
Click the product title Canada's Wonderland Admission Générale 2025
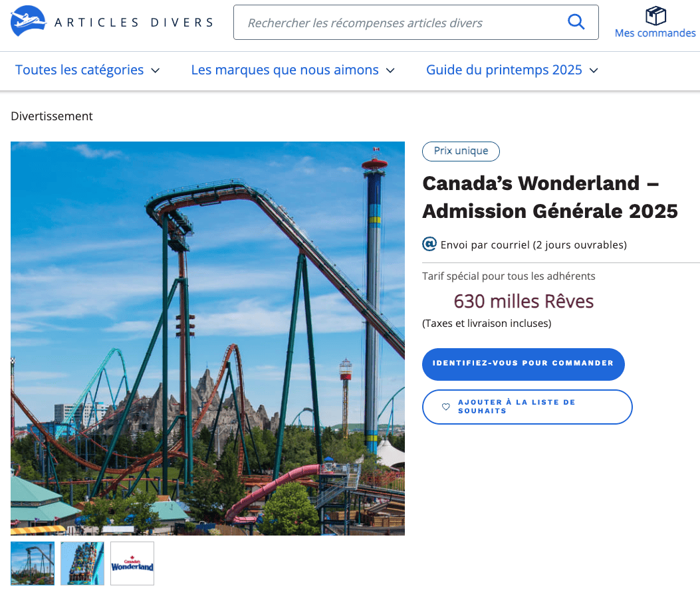tap(550, 197)
